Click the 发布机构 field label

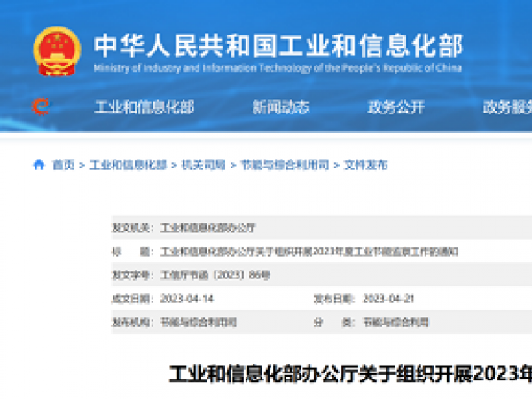tap(133, 323)
